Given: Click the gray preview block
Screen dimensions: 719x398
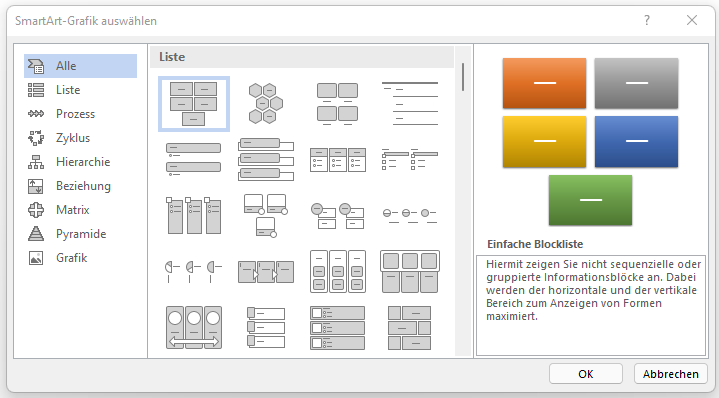Looking at the screenshot, I should 636,83.
